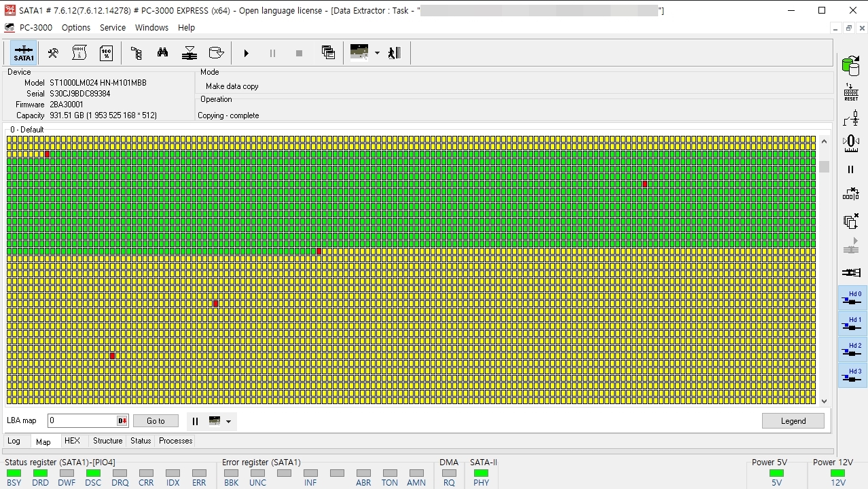Viewport: 868px width, 489px height.
Task: Open the Legend button
Action: click(x=793, y=421)
